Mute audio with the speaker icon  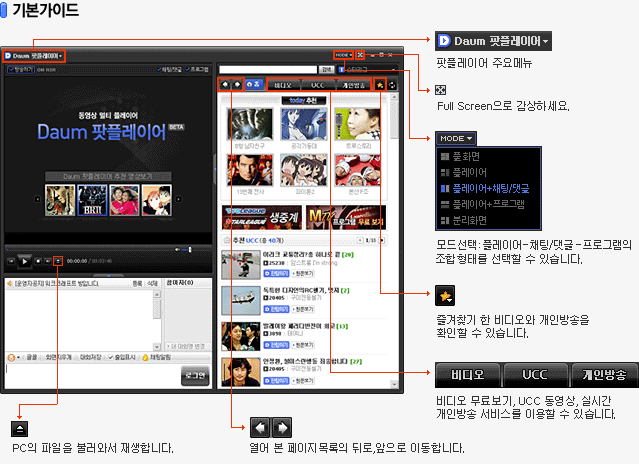tap(177, 249)
